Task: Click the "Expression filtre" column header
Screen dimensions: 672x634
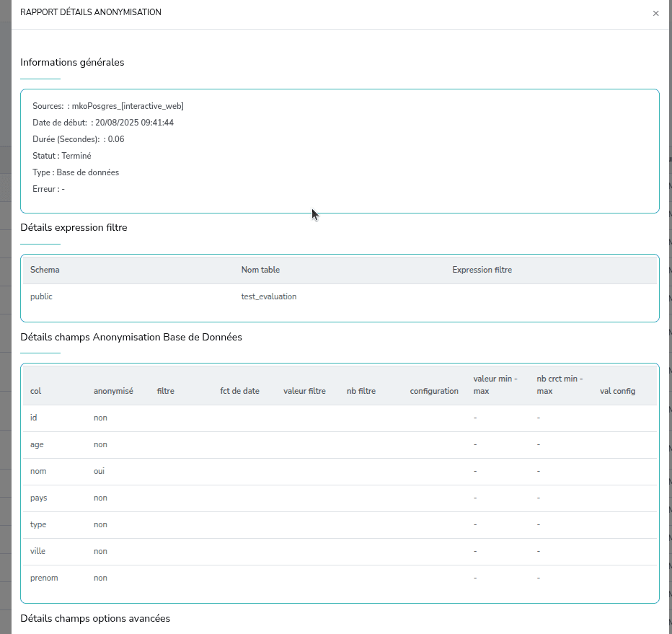Action: [x=482, y=270]
